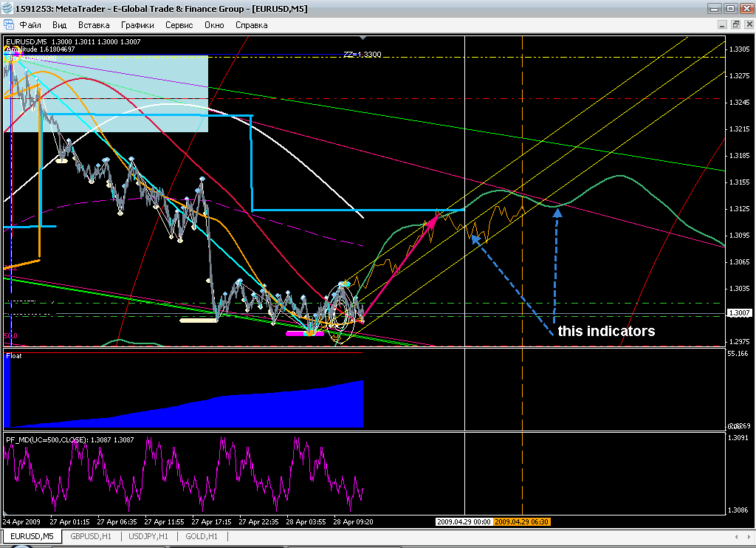Switch to the EURUSD,M5 chart tab

[32, 536]
